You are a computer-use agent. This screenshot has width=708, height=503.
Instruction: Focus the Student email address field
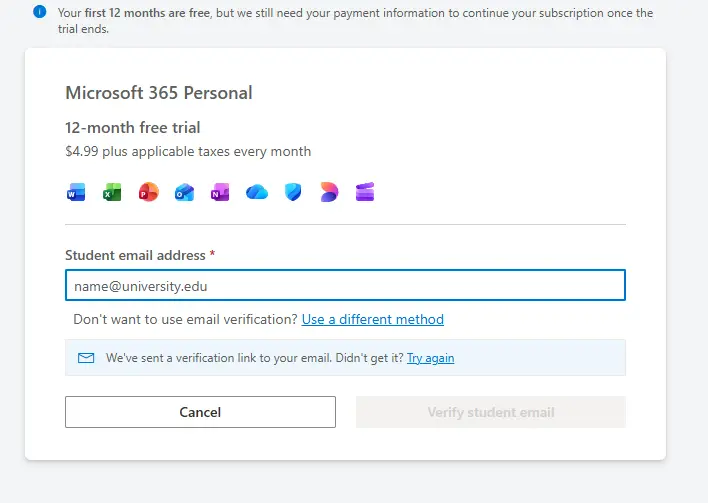coord(345,285)
